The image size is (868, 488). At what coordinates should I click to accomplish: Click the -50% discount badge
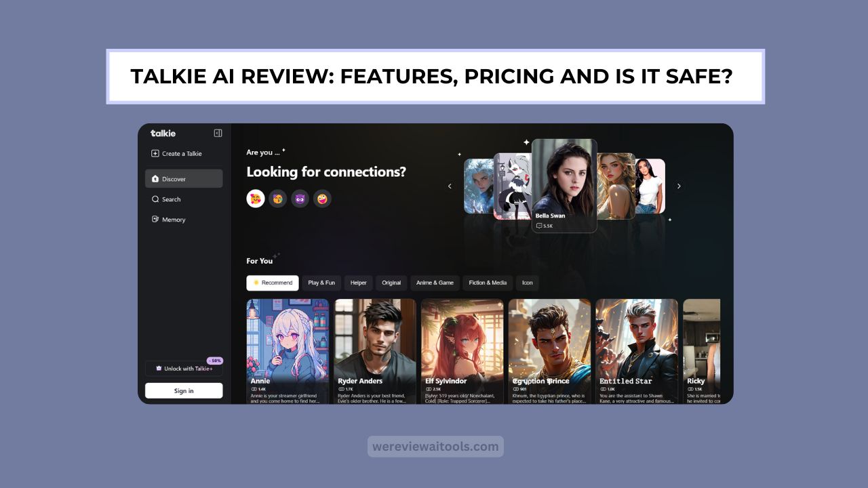coord(214,360)
